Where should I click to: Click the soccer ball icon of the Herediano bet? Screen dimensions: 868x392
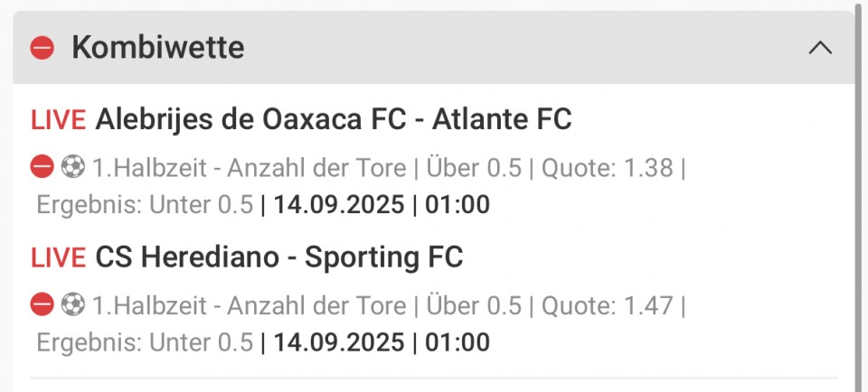pos(72,304)
